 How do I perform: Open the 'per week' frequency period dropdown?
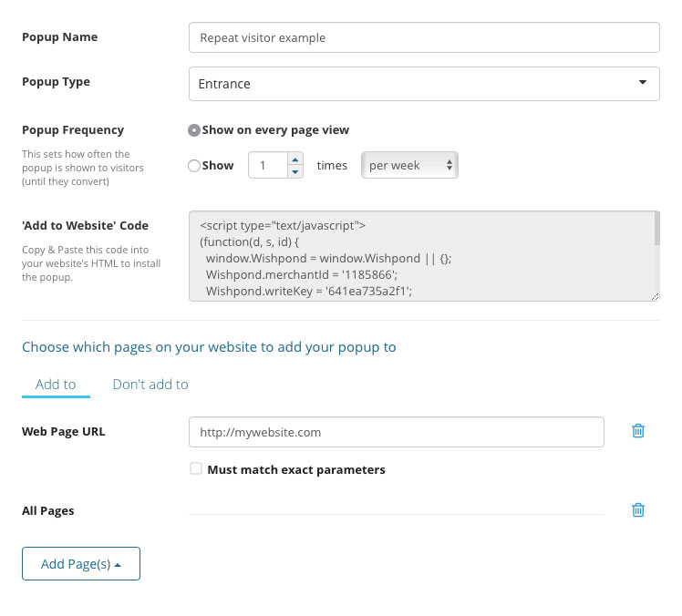click(x=410, y=165)
